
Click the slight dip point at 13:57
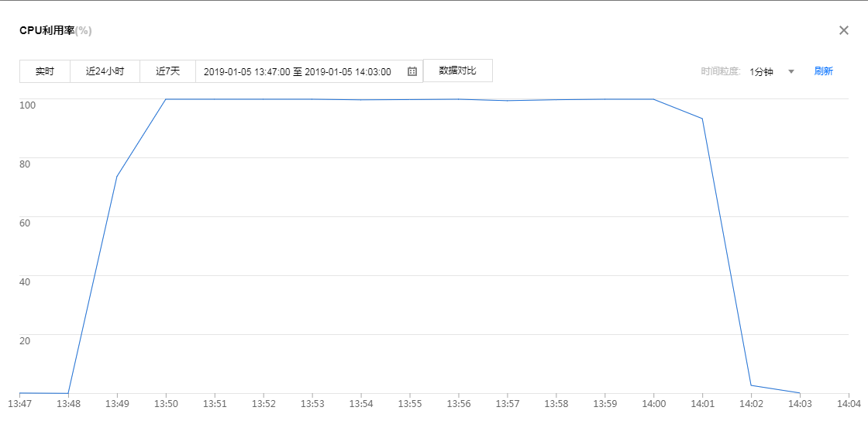[507, 101]
